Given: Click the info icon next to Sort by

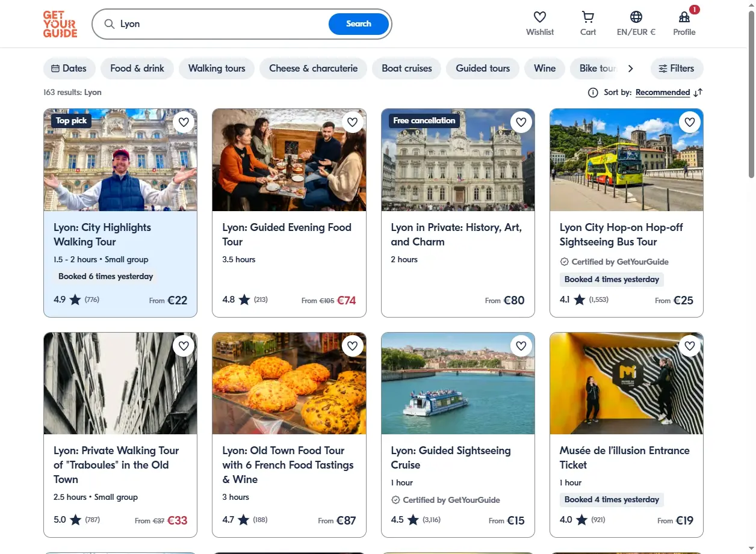Looking at the screenshot, I should pyautogui.click(x=593, y=93).
